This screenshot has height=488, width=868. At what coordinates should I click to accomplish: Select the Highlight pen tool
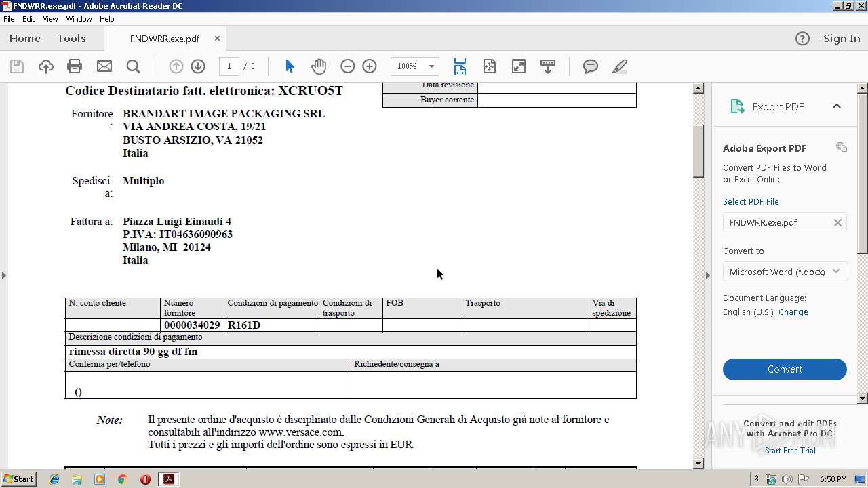[619, 66]
